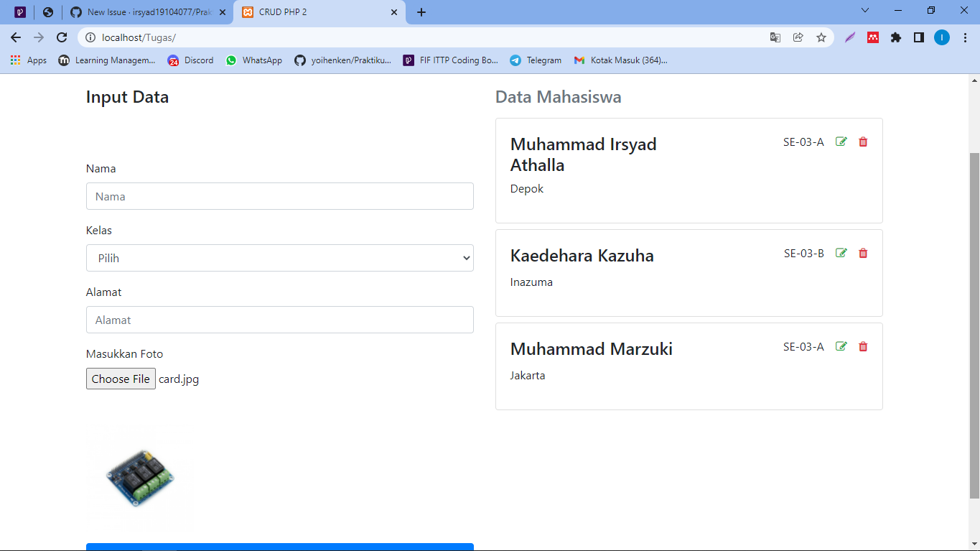Viewport: 980px width, 551px height.
Task: Bookmark this page with the star icon
Action: [821, 37]
